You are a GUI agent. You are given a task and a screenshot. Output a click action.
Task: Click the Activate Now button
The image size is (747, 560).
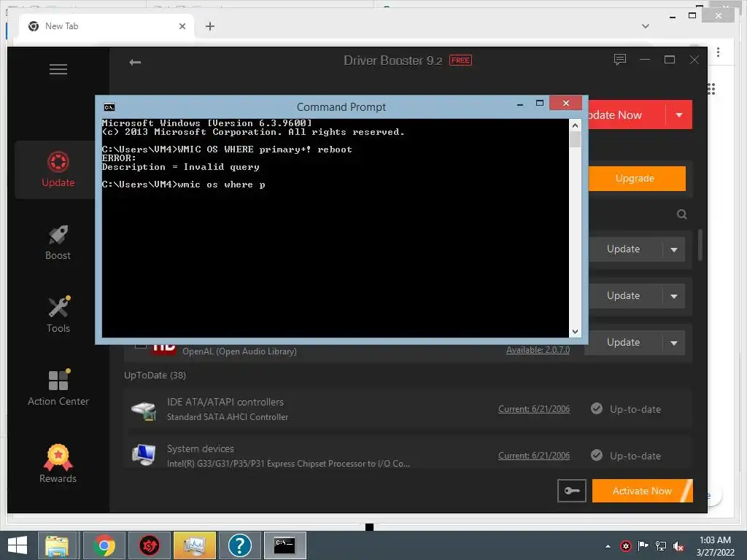pos(642,491)
